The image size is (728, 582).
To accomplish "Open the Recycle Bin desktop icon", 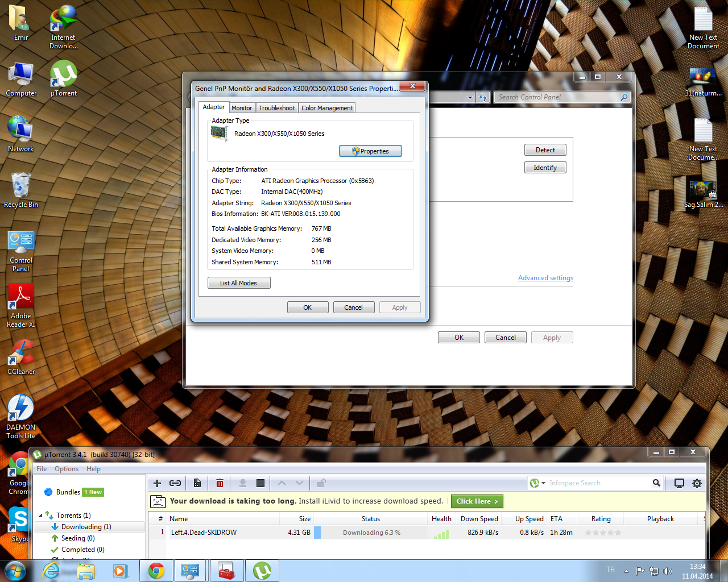I will [21, 190].
